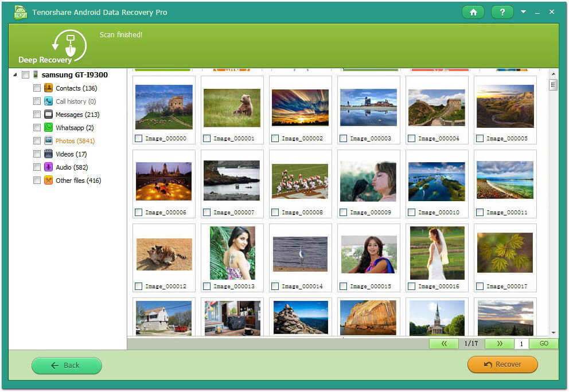
Task: Check the Other files (416) checkbox
Action: point(37,180)
